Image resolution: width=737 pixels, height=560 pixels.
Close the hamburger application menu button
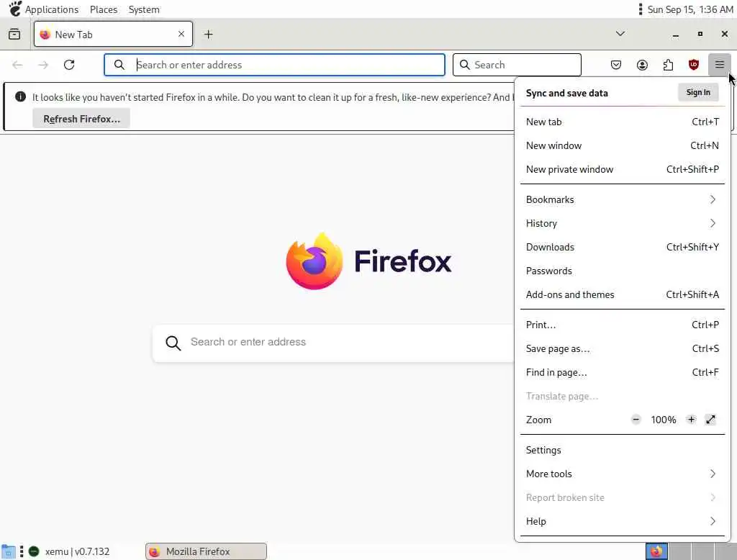(720, 65)
